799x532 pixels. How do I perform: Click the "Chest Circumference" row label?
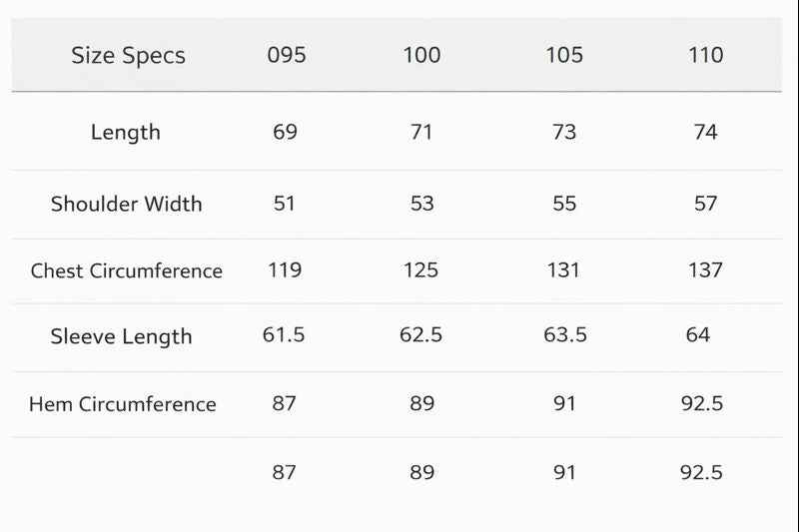[x=126, y=270]
